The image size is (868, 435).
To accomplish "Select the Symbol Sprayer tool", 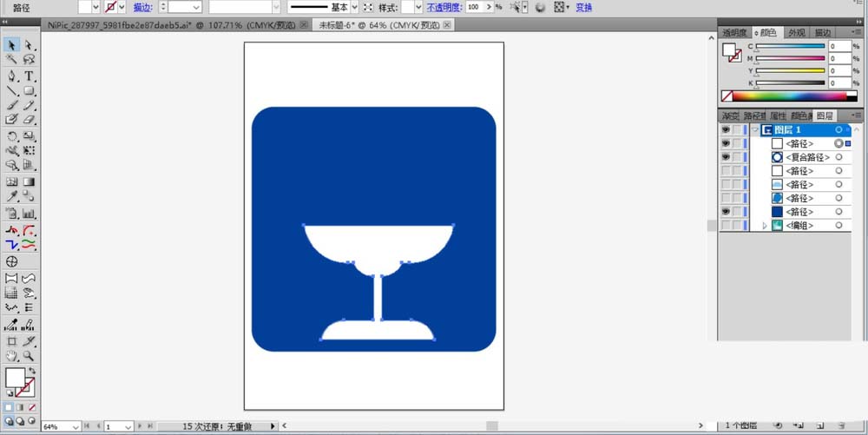I will coord(11,213).
